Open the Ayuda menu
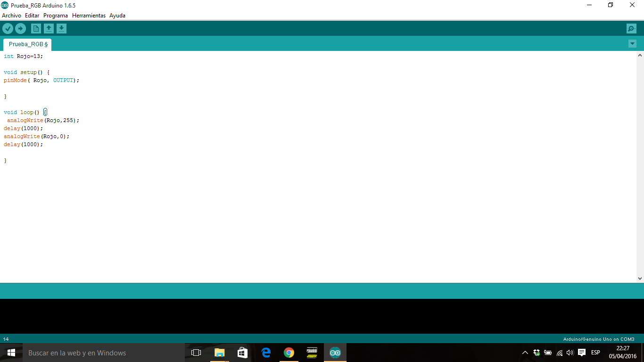This screenshot has width=644, height=362. point(117,16)
